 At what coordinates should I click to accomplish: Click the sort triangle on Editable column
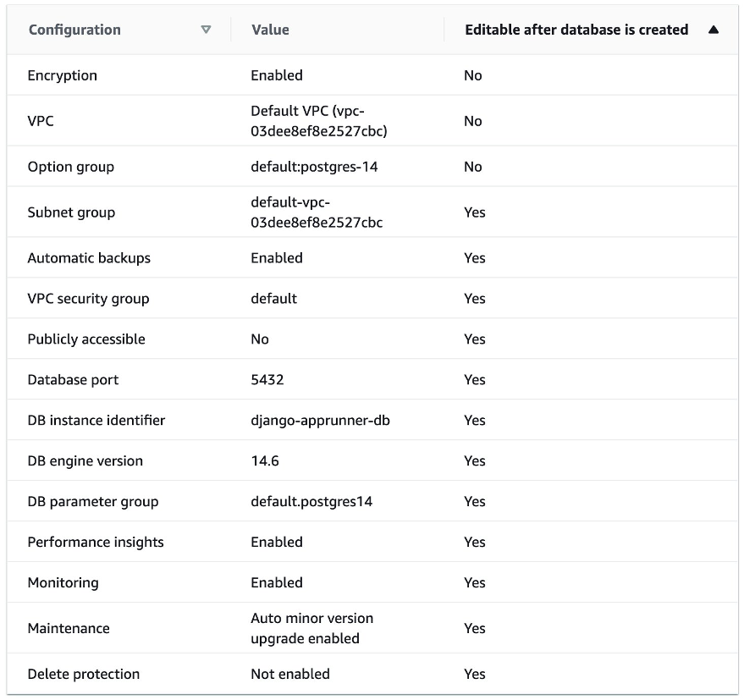(714, 29)
